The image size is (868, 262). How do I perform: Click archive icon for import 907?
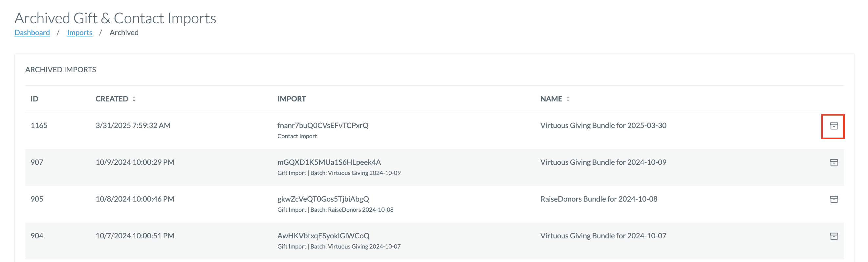[x=834, y=163]
